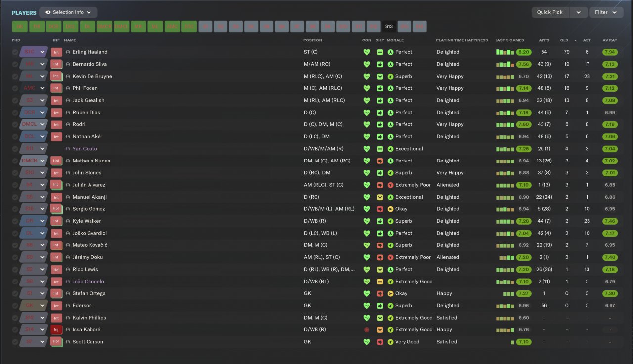Select the green STC position slot tab
Viewport: 633px width, 364px height.
pos(188,26)
